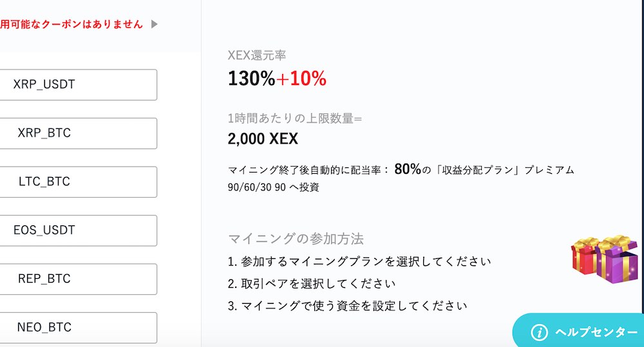
Task: Click the 2,000 XEX hourly limit
Action: (x=263, y=139)
